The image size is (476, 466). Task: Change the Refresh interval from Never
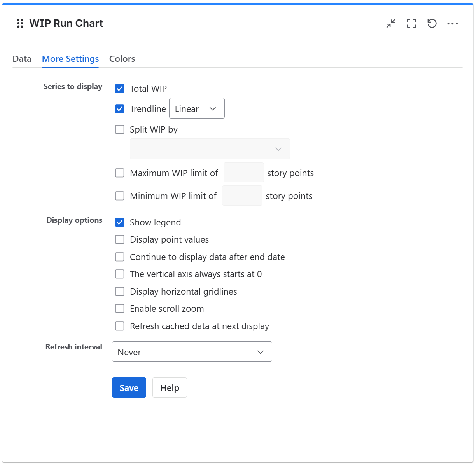(x=191, y=351)
